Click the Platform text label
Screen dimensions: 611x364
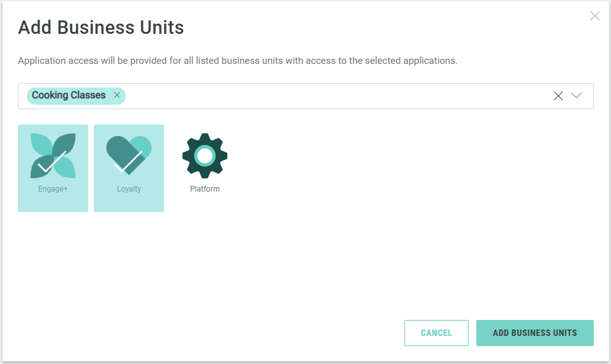click(x=205, y=189)
